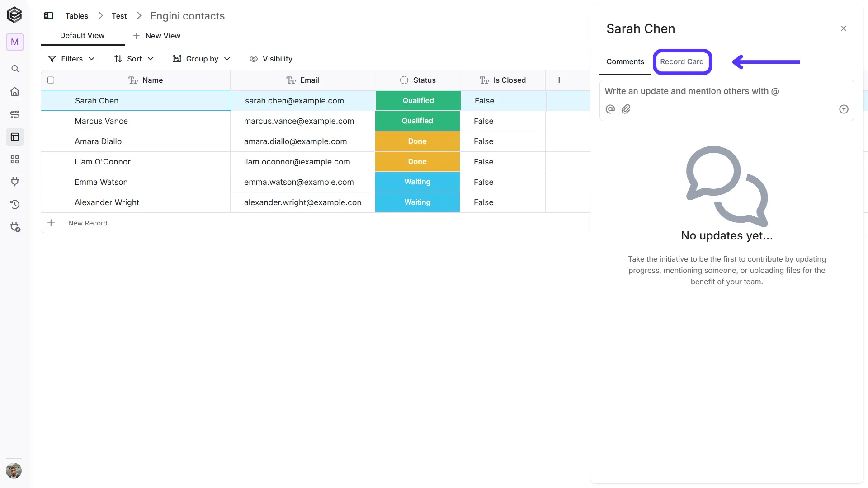Send the comment with the arrow icon
Image resolution: width=868 pixels, height=488 pixels.
(844, 109)
